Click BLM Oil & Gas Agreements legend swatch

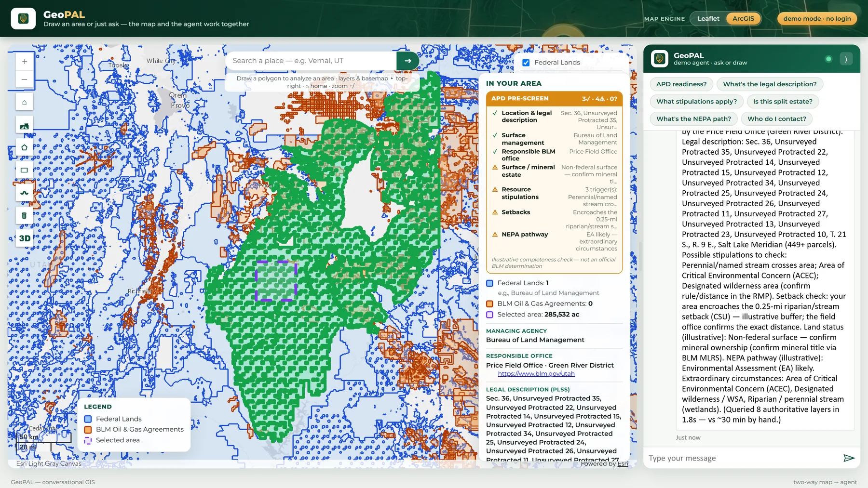click(88, 430)
